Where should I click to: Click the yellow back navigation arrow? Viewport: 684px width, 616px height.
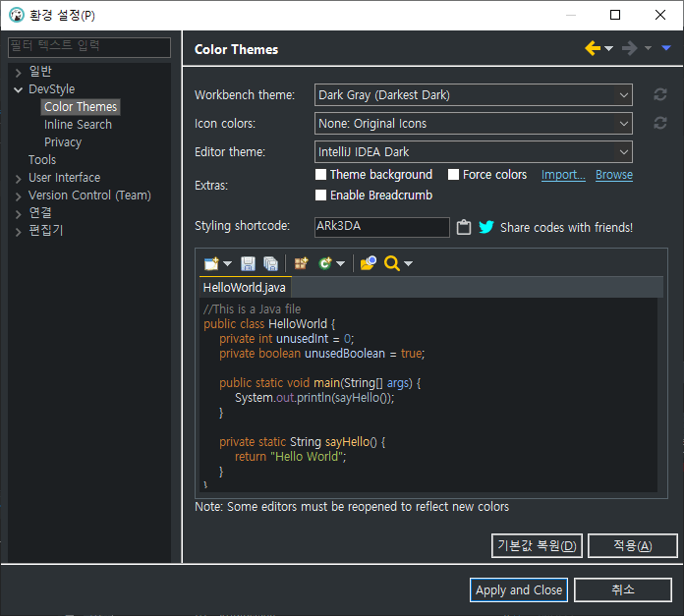593,48
